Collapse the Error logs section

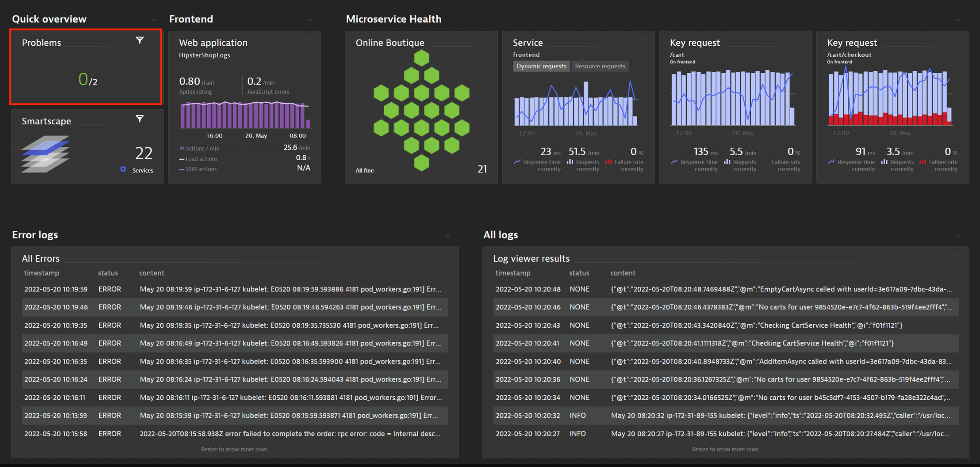pos(448,236)
